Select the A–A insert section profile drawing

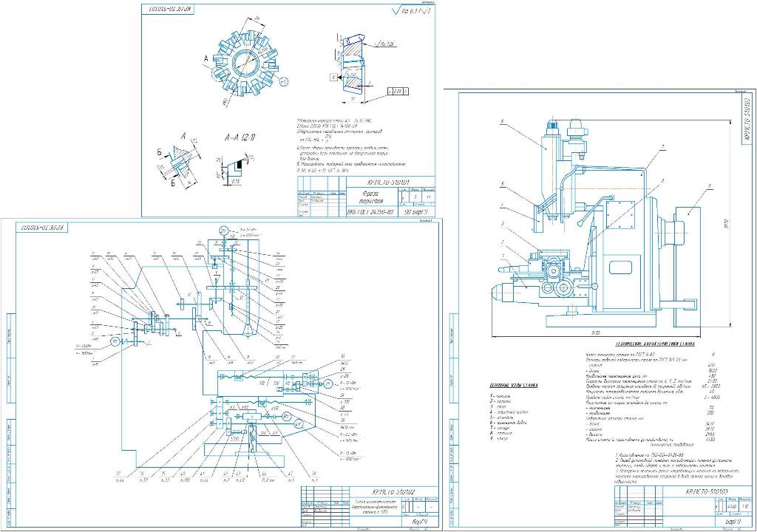click(x=235, y=167)
